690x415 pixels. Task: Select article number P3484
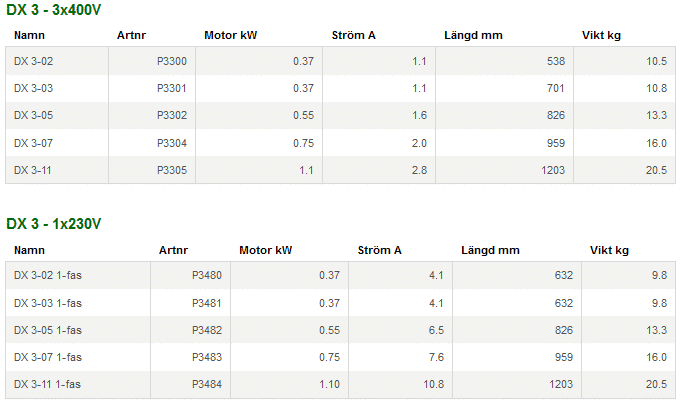(x=207, y=384)
